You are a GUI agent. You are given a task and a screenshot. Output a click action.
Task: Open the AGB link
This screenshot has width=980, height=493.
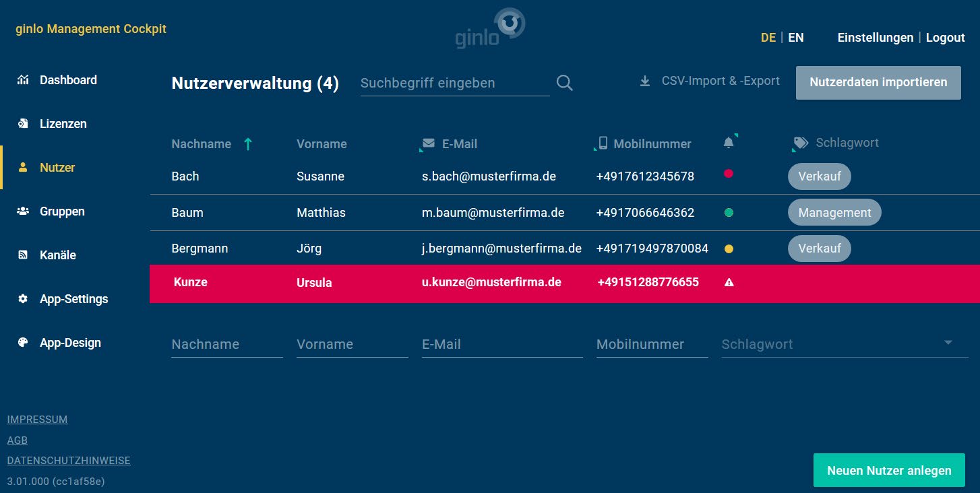(17, 440)
